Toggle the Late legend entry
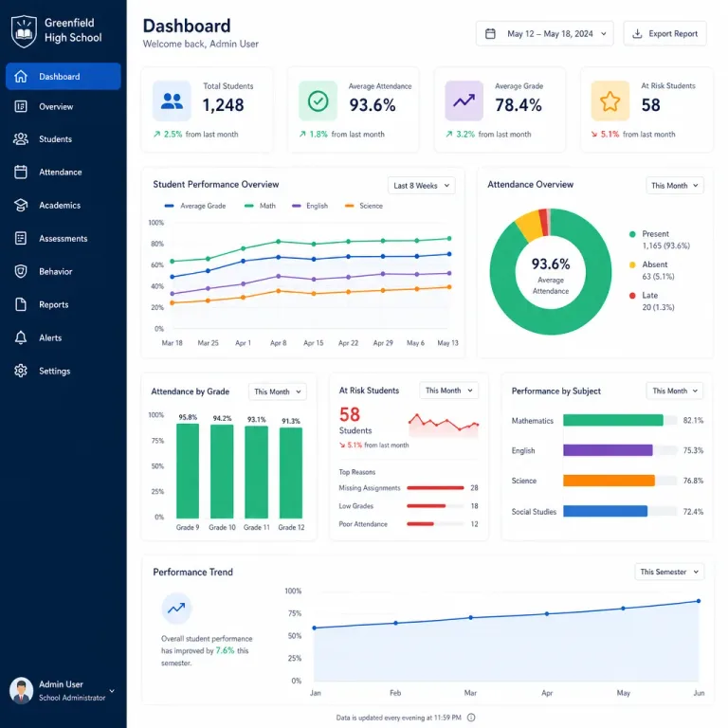Viewport: 728px width, 728px height. pos(651,300)
